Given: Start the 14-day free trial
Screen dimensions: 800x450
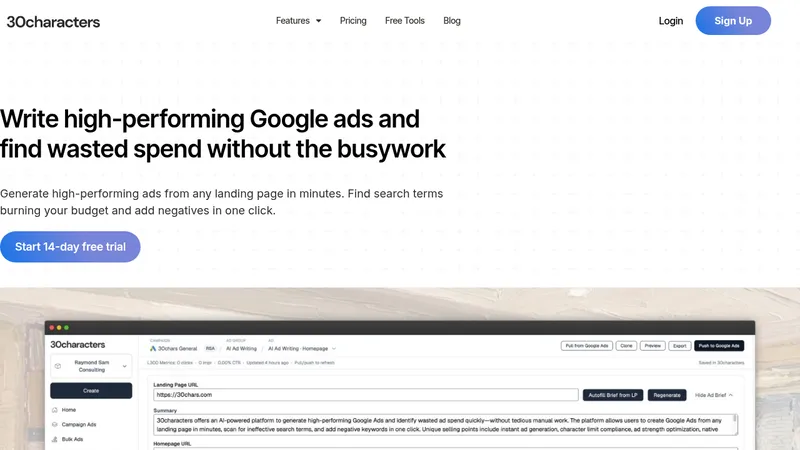Looking at the screenshot, I should coord(70,247).
